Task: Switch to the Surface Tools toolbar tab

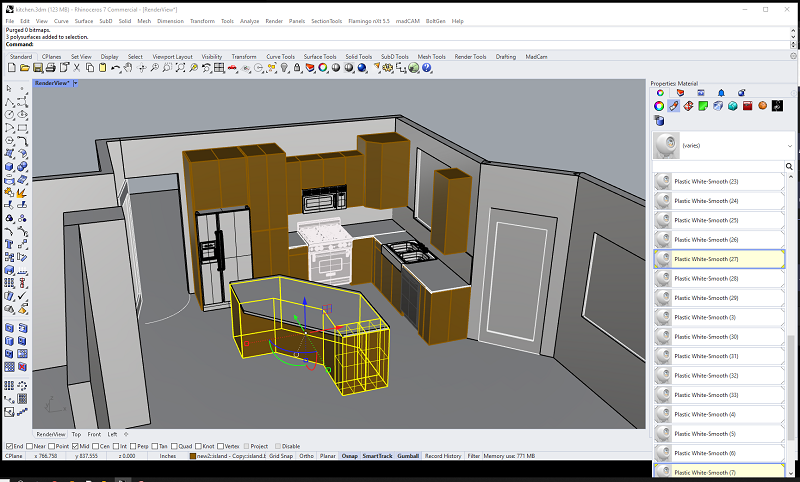Action: 320,57
